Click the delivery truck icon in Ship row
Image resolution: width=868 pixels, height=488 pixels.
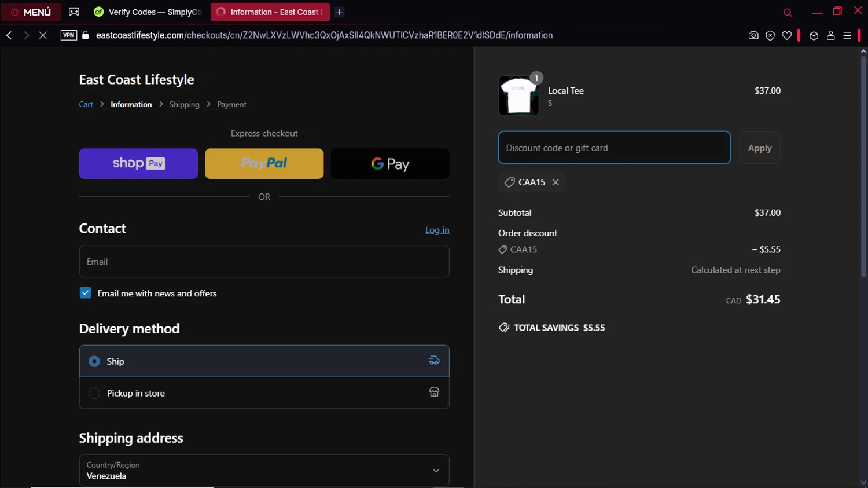click(434, 361)
